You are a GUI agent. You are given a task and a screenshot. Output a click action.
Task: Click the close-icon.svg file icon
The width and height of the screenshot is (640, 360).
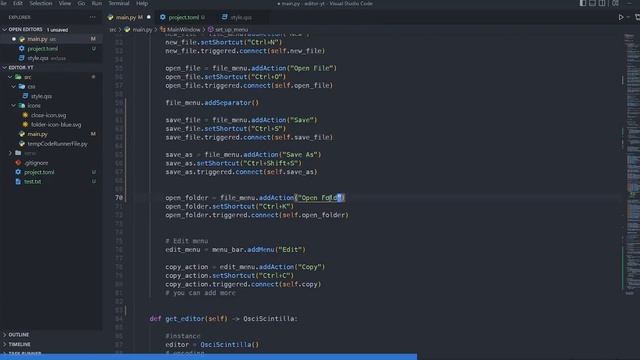click(x=25, y=115)
